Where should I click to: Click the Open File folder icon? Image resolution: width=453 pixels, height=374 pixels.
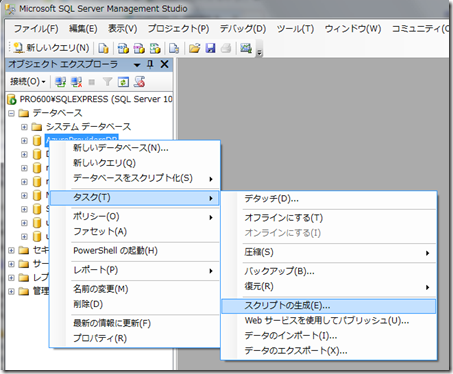click(x=194, y=48)
